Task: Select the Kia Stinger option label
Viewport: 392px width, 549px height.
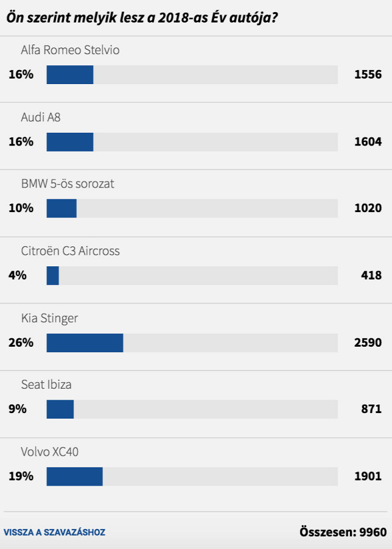Action: (x=49, y=319)
